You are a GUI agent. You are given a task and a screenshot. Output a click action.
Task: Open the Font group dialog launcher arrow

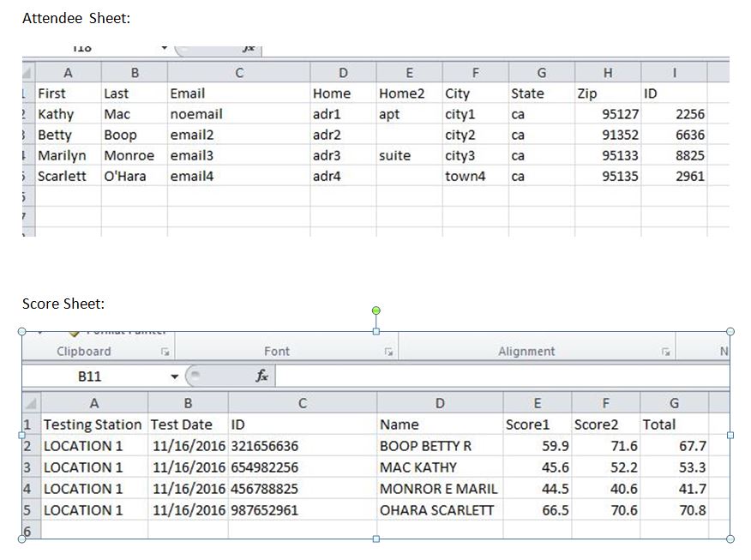pyautogui.click(x=389, y=351)
